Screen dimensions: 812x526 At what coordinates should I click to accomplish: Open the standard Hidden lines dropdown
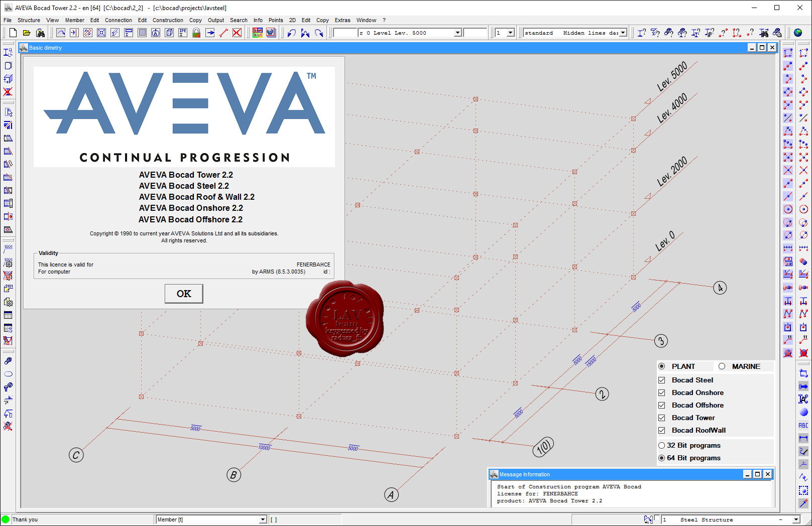[623, 33]
